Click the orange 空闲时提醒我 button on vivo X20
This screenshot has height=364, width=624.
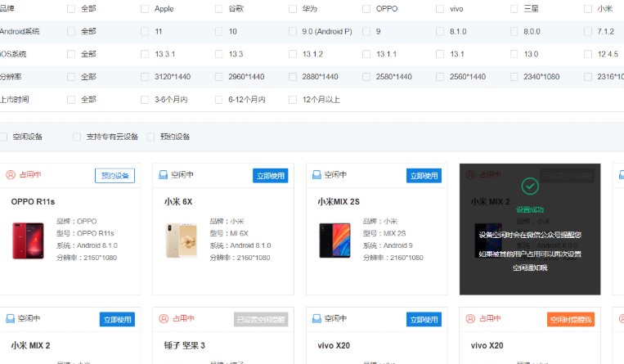click(x=571, y=319)
